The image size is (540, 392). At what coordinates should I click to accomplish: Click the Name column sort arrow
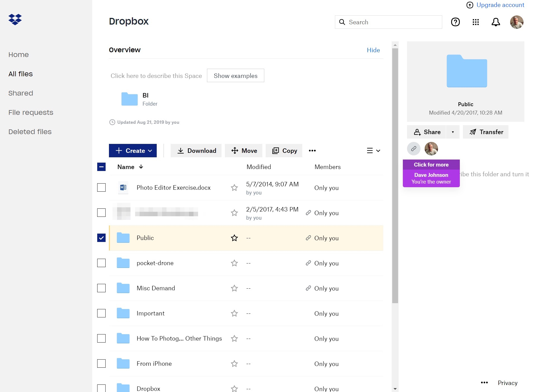pos(141,167)
